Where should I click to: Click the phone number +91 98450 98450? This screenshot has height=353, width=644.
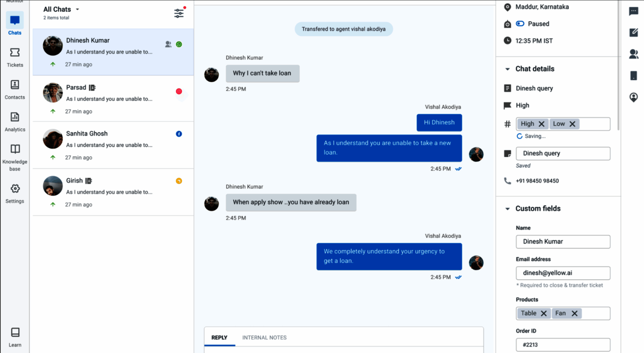click(x=537, y=181)
